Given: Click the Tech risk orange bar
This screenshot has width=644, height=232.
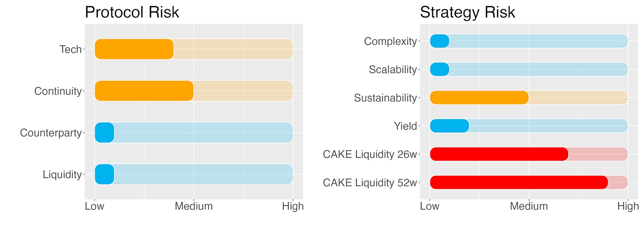Looking at the screenshot, I should (134, 49).
